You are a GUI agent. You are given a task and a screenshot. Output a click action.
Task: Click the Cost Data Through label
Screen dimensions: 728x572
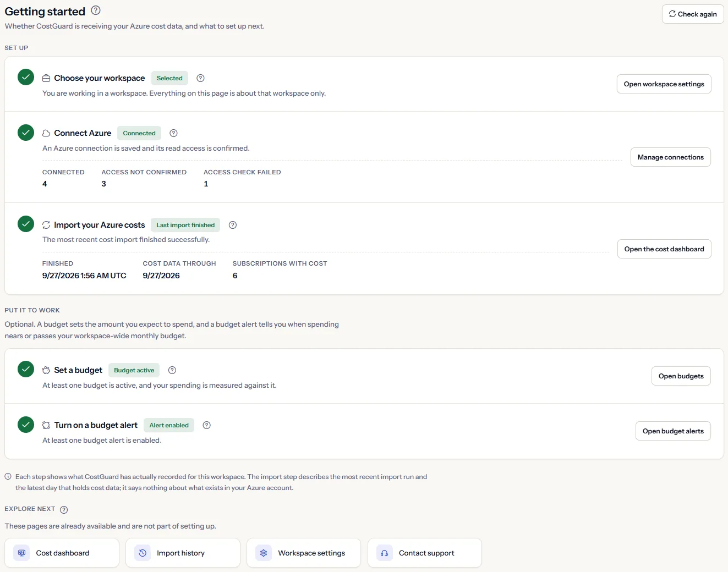click(179, 263)
